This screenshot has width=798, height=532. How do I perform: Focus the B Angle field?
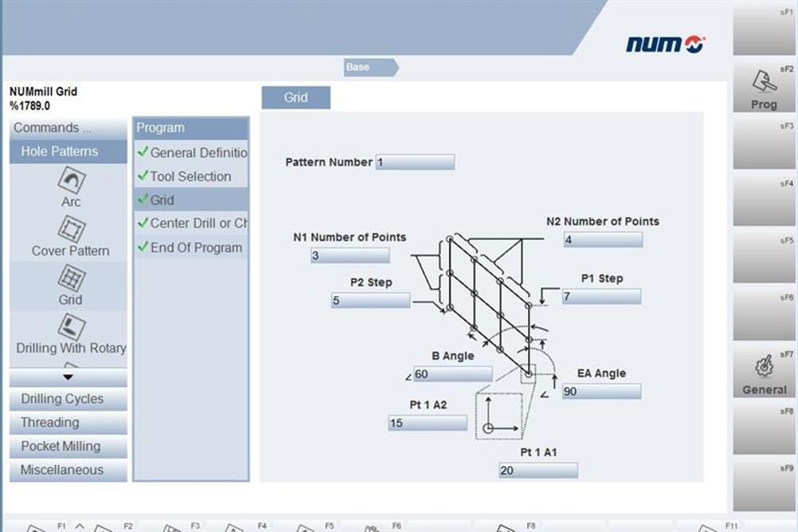click(x=453, y=374)
